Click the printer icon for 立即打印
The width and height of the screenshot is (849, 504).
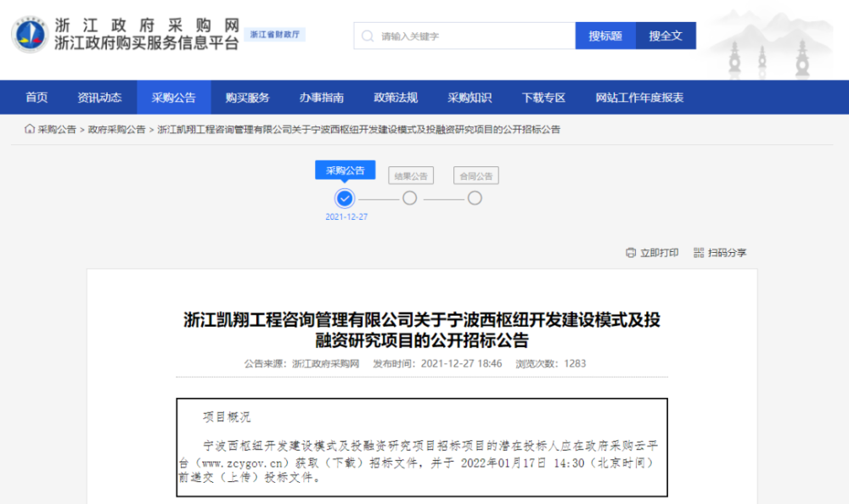[x=631, y=253]
